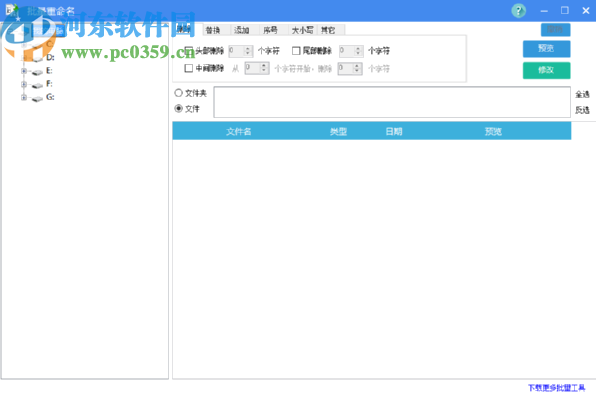Click the green 修改 button
596x396 pixels.
(546, 70)
